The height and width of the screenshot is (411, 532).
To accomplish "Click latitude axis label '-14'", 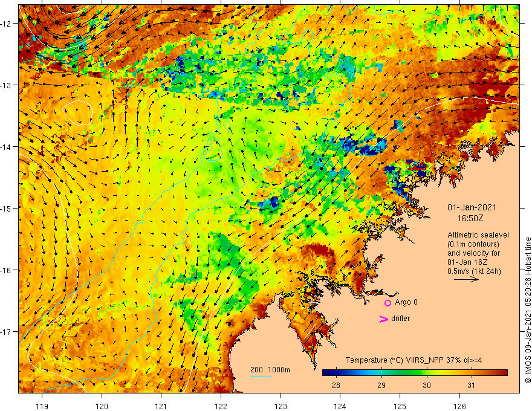I will click(7, 147).
